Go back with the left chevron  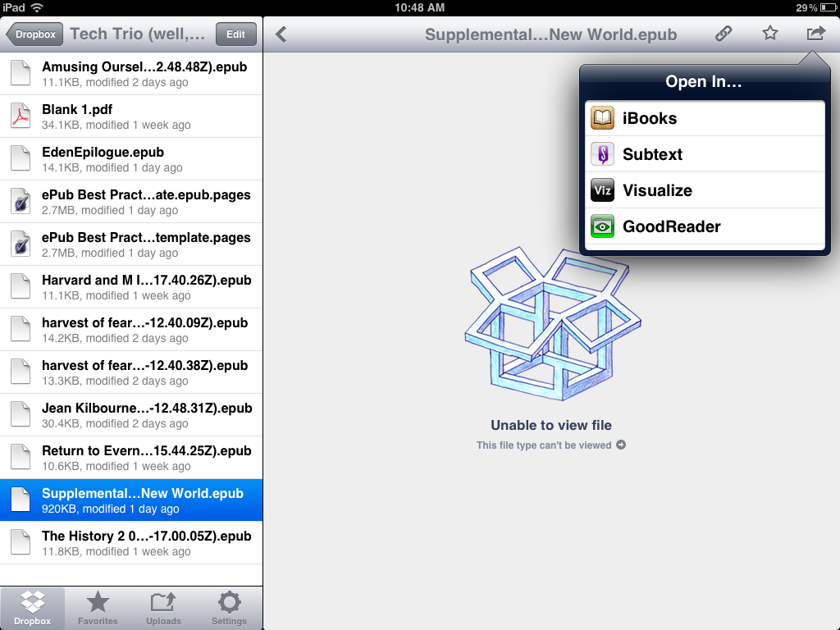(281, 34)
